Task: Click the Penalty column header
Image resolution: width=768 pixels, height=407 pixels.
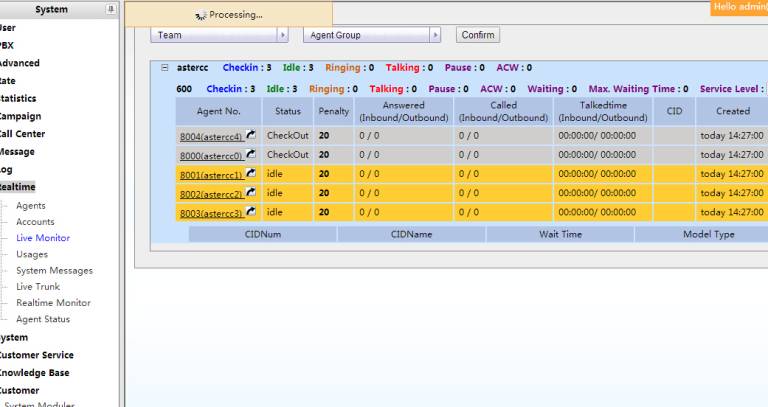Action: pos(333,111)
